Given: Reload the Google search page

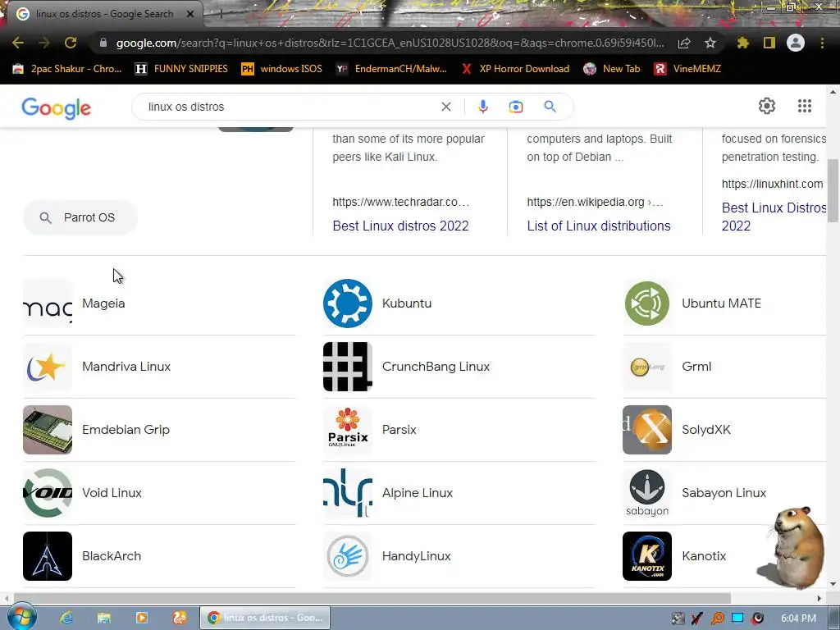Looking at the screenshot, I should pyautogui.click(x=71, y=43).
